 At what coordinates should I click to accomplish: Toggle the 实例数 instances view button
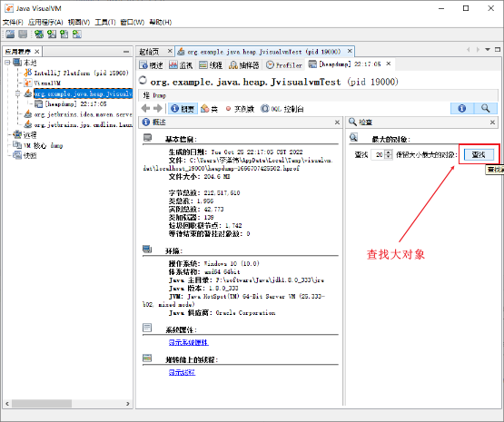(240, 109)
